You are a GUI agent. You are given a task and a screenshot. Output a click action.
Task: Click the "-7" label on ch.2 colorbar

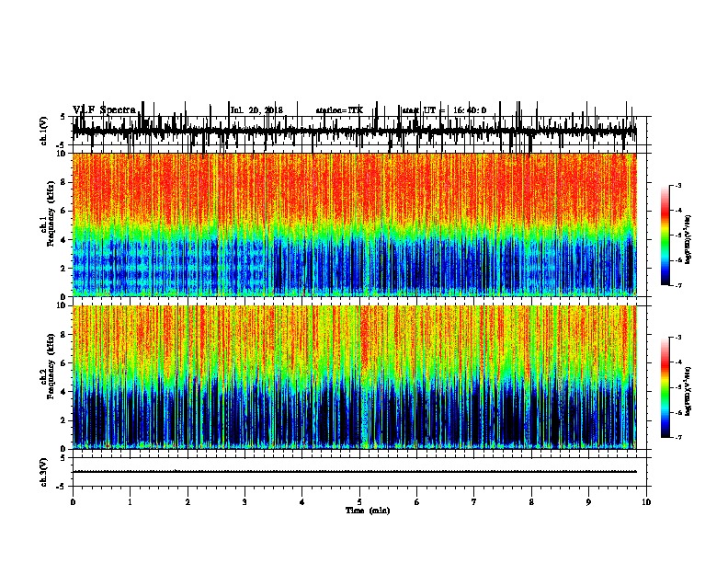click(678, 437)
